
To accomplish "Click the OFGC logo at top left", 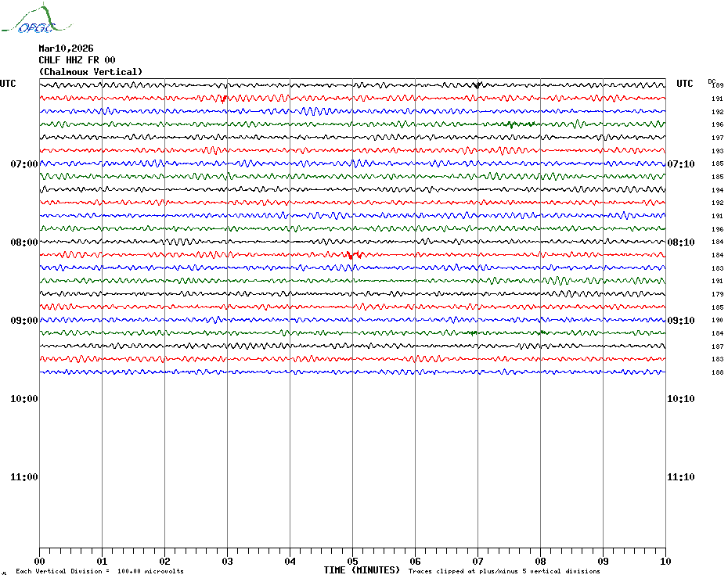I will [36, 19].
